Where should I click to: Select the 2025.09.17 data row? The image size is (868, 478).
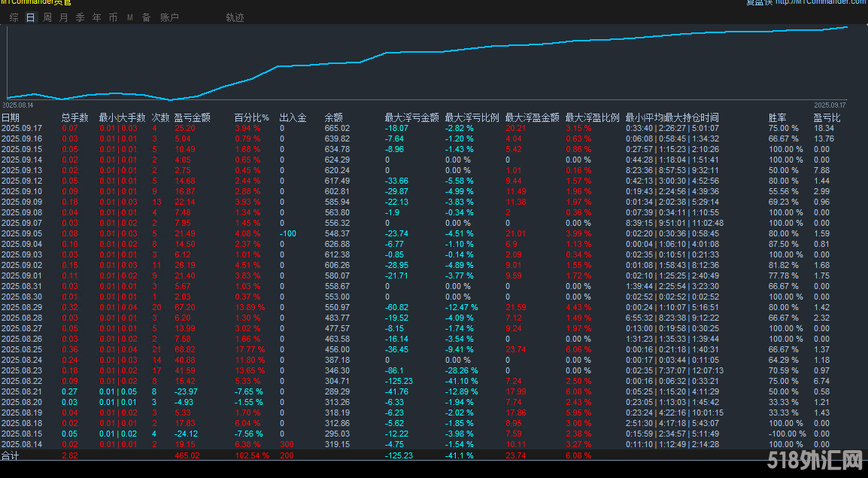tap(23, 127)
